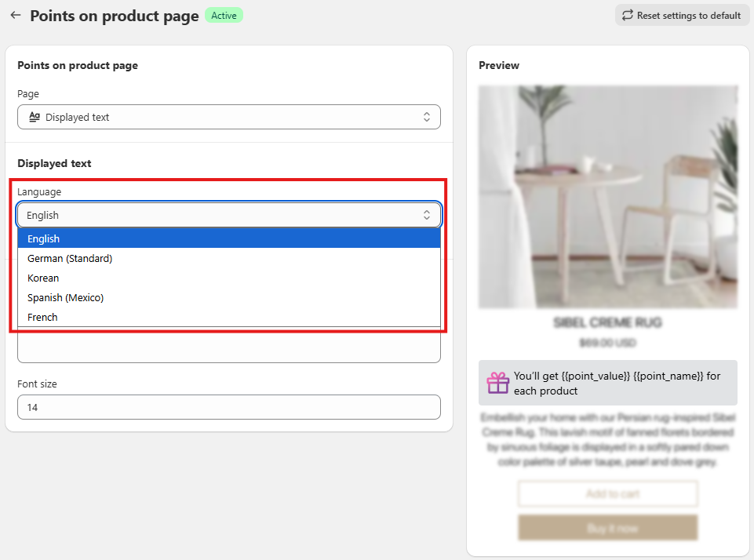This screenshot has height=560, width=754.
Task: Click the back arrow icon
Action: (x=16, y=15)
